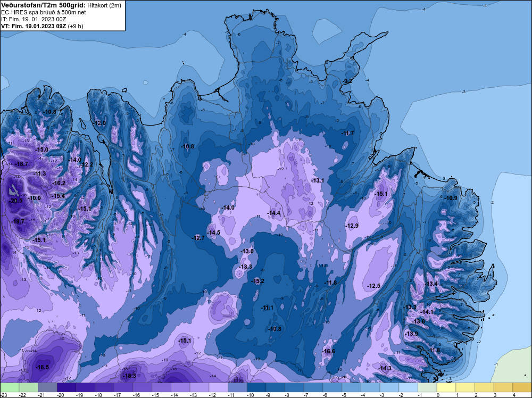Select the -12.2 temperature label
The image size is (532, 398).
coord(87,164)
